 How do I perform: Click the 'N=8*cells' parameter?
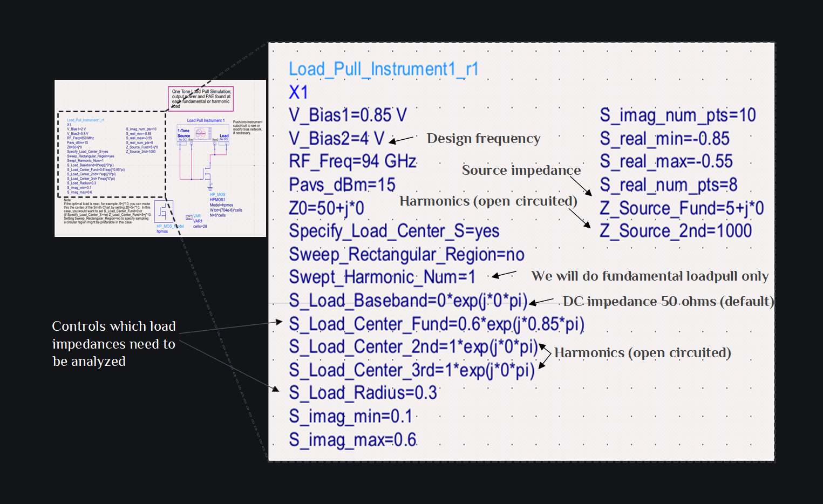217,215
